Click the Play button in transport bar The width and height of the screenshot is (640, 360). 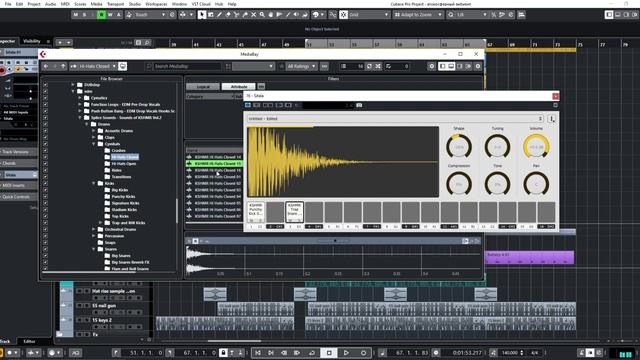[346, 353]
